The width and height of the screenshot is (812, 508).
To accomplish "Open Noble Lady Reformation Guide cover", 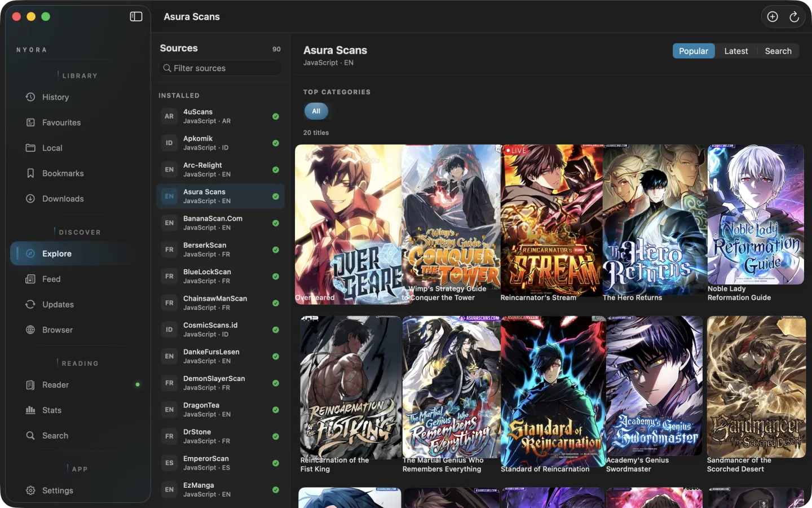I will click(756, 214).
